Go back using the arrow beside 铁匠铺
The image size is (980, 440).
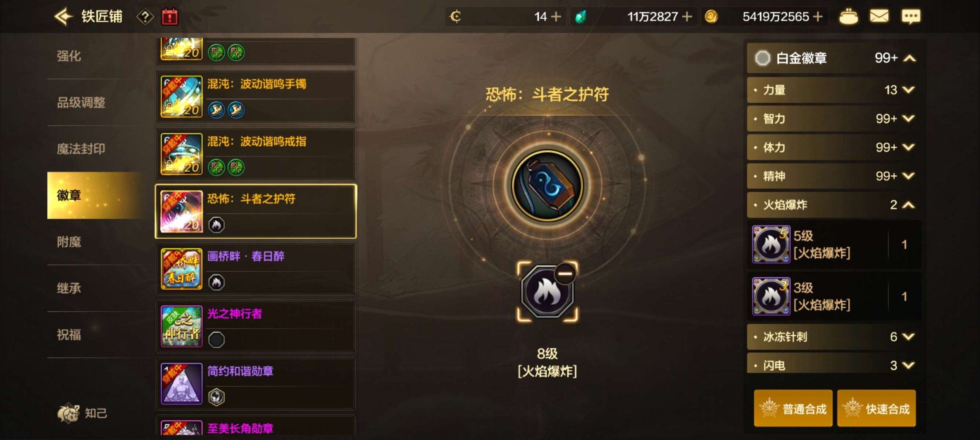(x=64, y=17)
